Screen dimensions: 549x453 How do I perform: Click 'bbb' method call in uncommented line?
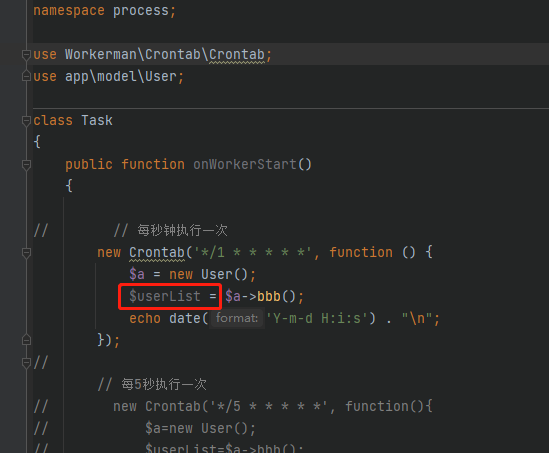269,297
